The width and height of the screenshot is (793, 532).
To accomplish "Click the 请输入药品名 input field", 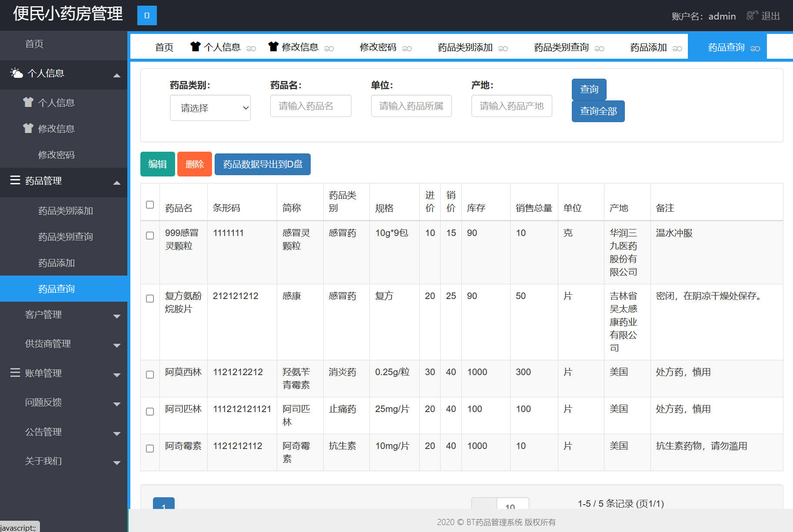I will coord(310,106).
